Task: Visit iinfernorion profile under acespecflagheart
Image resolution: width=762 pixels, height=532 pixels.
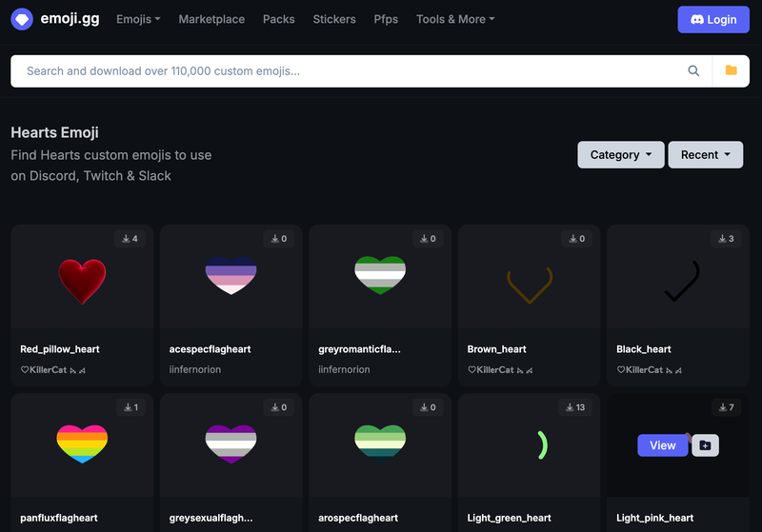Action: [x=195, y=369]
